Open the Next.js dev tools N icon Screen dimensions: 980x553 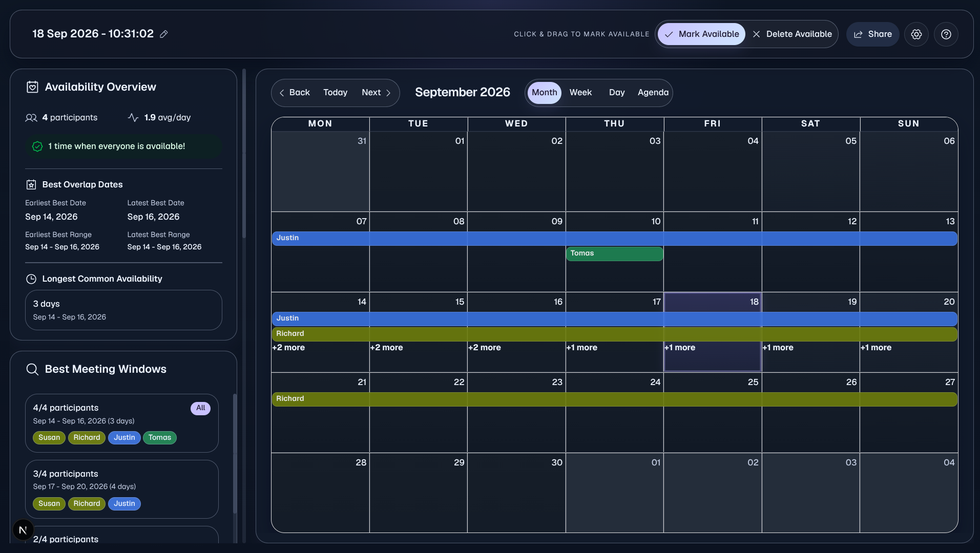[23, 530]
